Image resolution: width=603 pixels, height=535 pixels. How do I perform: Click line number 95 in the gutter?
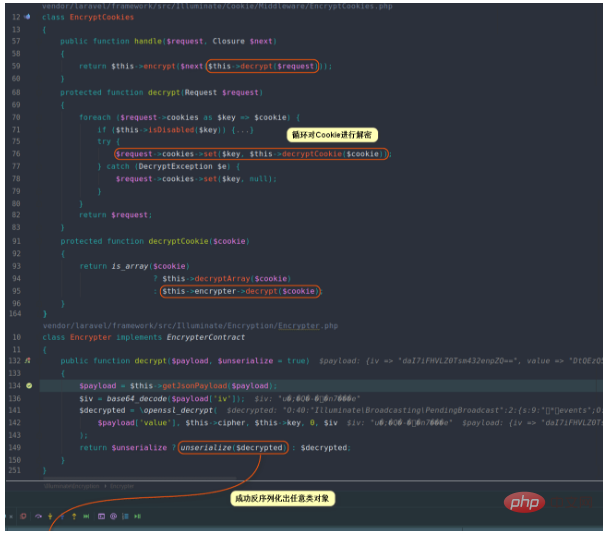[16, 291]
